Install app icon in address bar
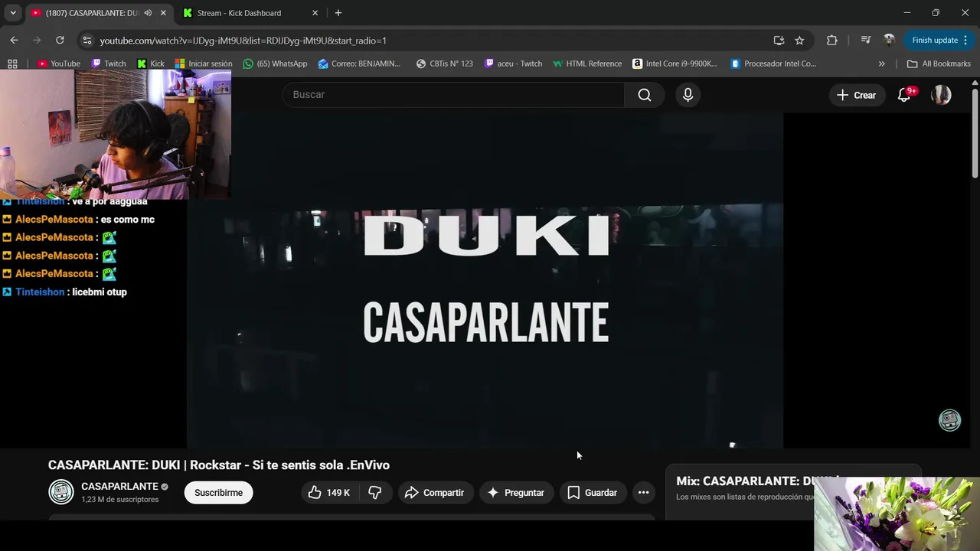This screenshot has width=980, height=551. [779, 41]
